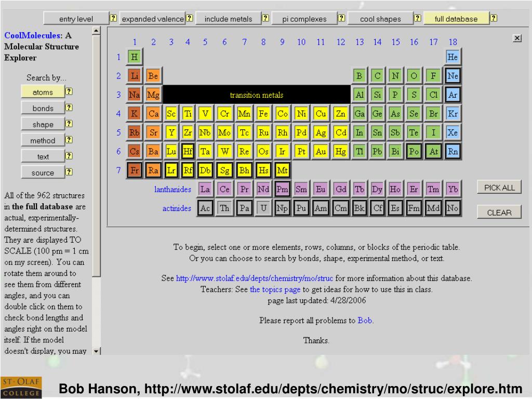
Task: Open the CoolMolecules link
Action: [x=33, y=35]
